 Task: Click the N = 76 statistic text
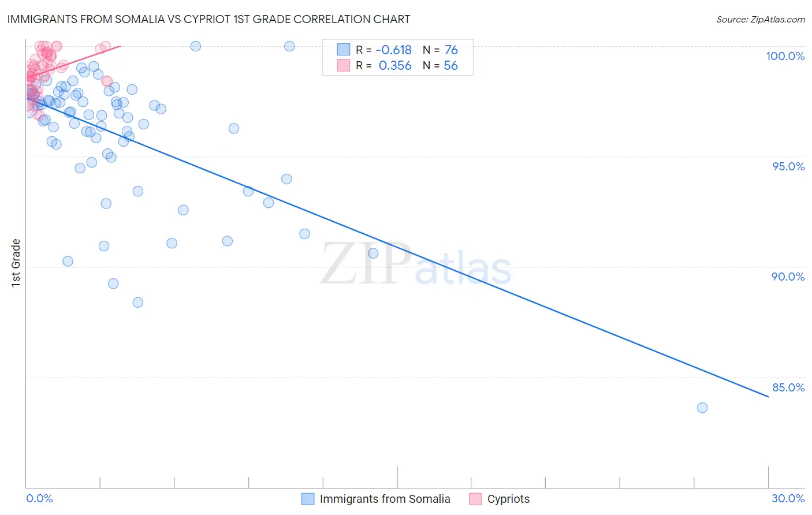pyautogui.click(x=440, y=50)
